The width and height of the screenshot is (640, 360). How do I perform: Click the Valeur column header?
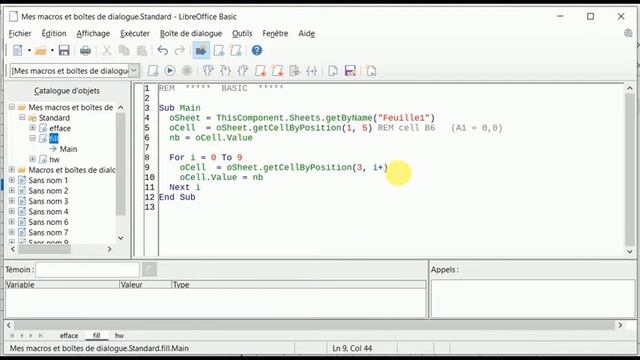(145, 284)
